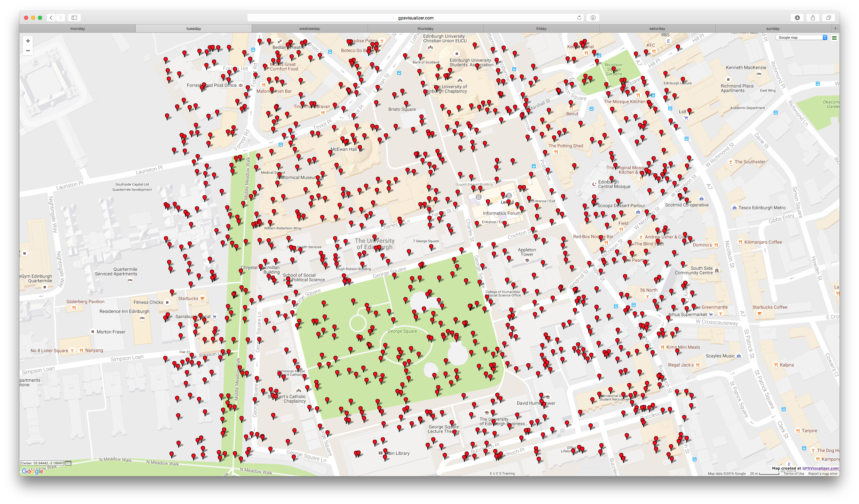Click the South Side Community Centre label
Screen dimensions: 859x504
click(x=694, y=271)
